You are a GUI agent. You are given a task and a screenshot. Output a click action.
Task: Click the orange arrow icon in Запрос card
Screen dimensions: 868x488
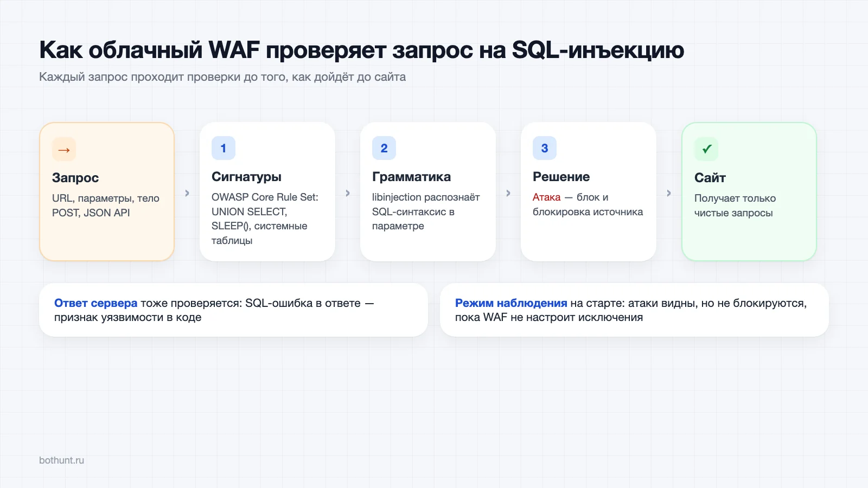pos(64,149)
